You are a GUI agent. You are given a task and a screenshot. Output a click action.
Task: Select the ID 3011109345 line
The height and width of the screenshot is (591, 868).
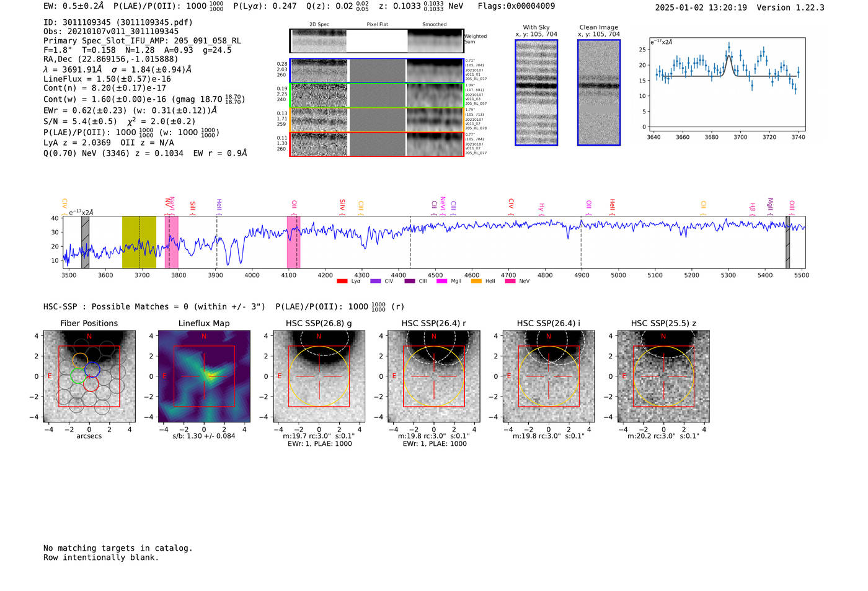[x=118, y=22]
